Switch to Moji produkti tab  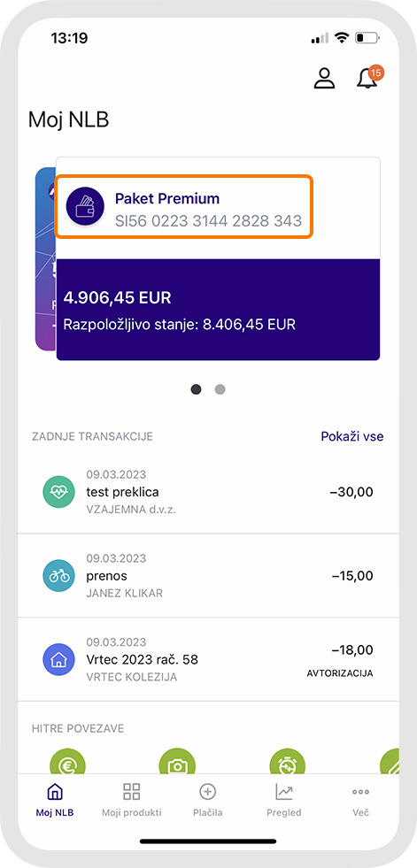[132, 800]
